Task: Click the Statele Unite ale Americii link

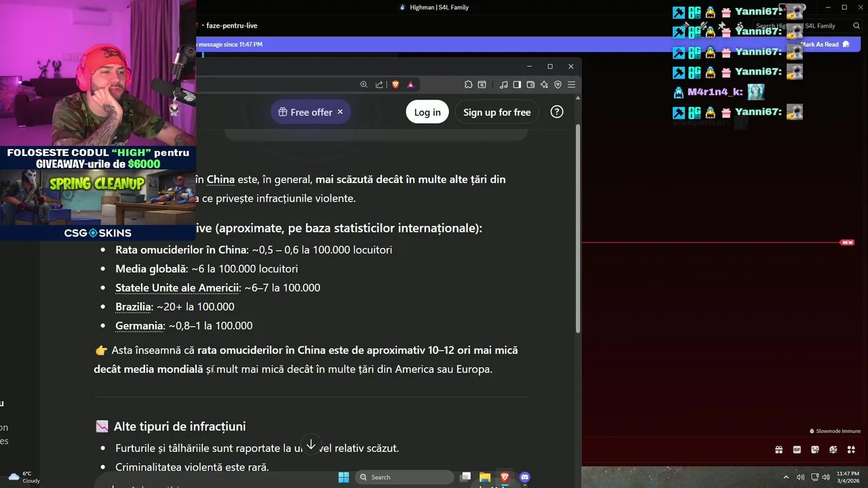Action: click(178, 287)
